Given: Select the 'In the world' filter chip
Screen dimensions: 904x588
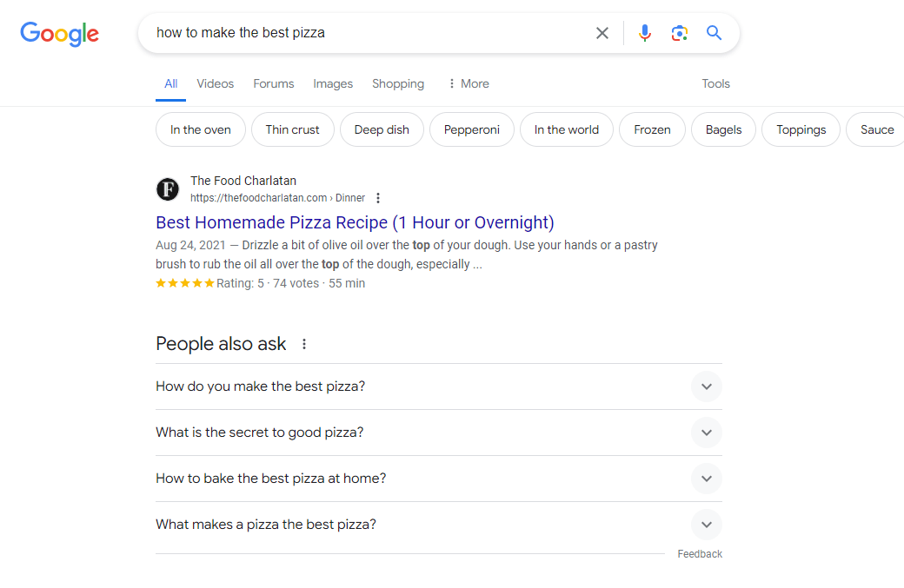Looking at the screenshot, I should tap(566, 129).
